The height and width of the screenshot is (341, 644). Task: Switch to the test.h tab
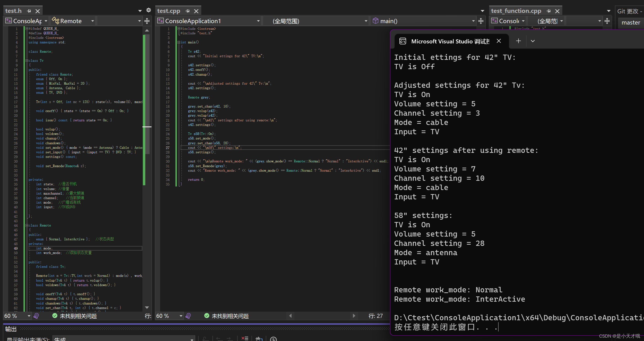(x=14, y=11)
